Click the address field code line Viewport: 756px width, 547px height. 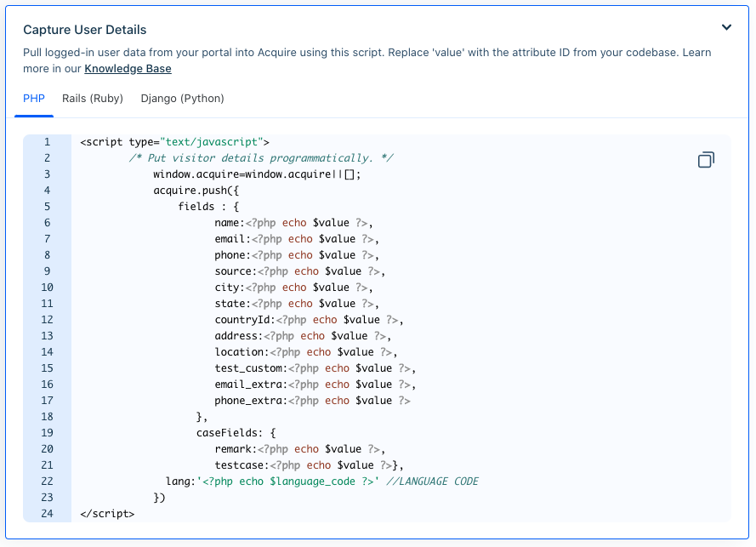coord(303,336)
